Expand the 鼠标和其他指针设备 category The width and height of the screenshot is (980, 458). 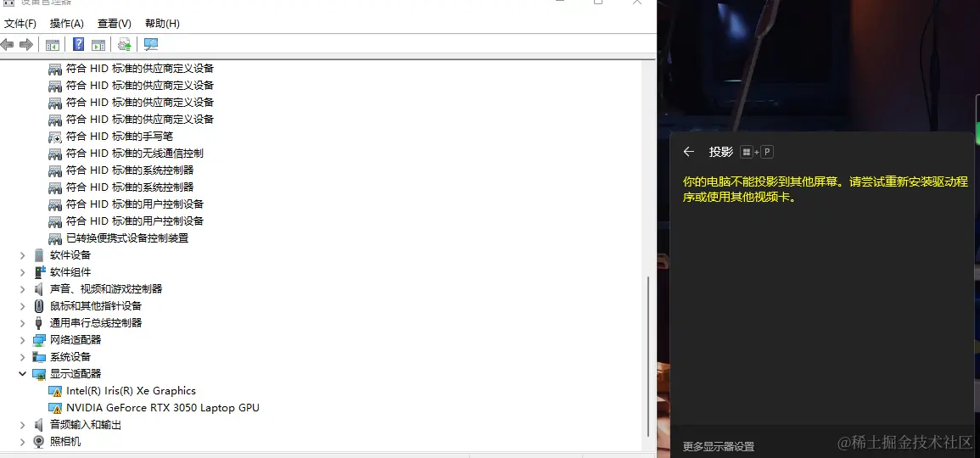coord(23,305)
